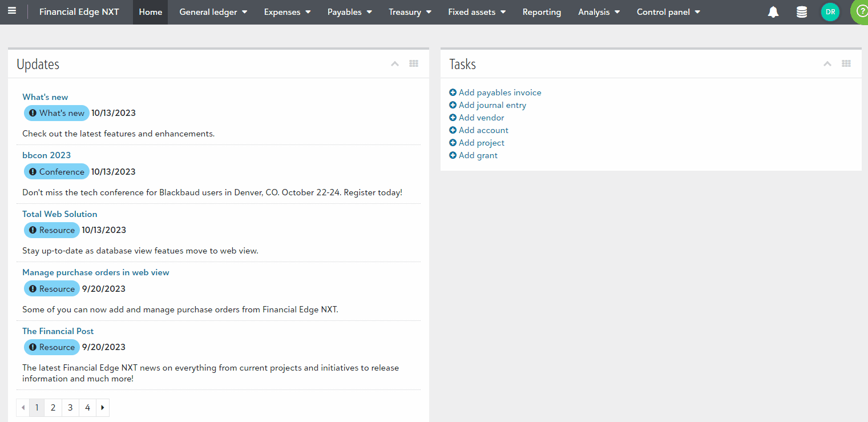The image size is (868, 422).
Task: Expand the Control panel dropdown
Action: (x=668, y=12)
